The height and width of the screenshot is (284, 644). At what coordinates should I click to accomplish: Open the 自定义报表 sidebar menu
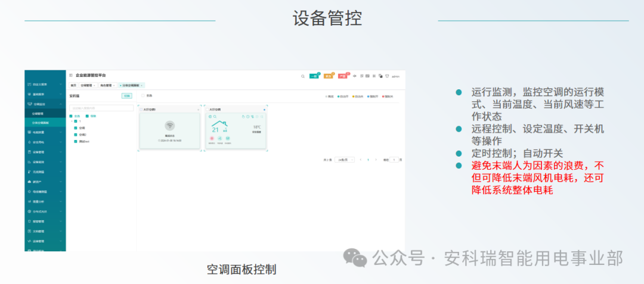click(45, 84)
